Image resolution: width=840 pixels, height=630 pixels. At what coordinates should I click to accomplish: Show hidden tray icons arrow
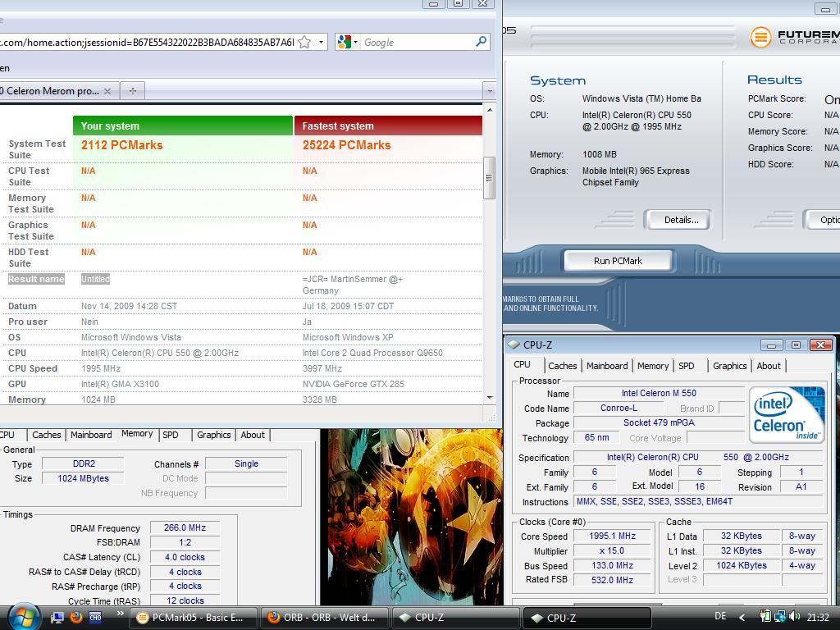(x=742, y=618)
